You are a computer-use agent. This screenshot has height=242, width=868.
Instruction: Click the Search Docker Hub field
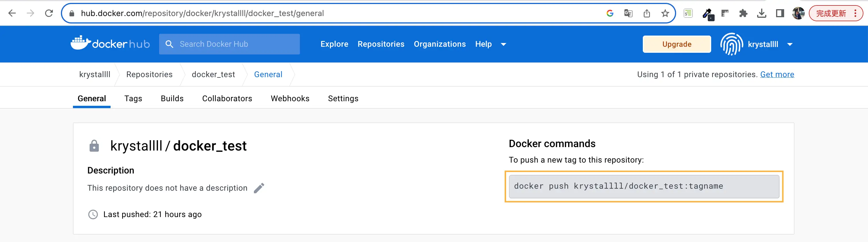[x=229, y=44]
